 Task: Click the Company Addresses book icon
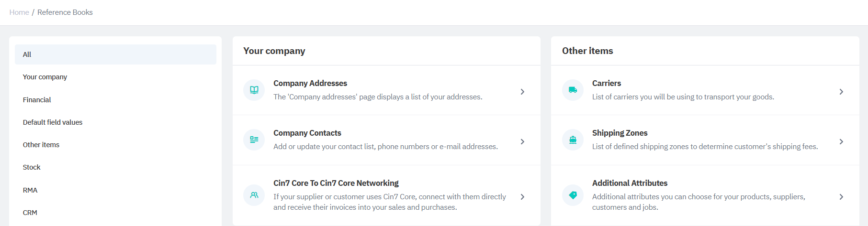click(x=254, y=90)
